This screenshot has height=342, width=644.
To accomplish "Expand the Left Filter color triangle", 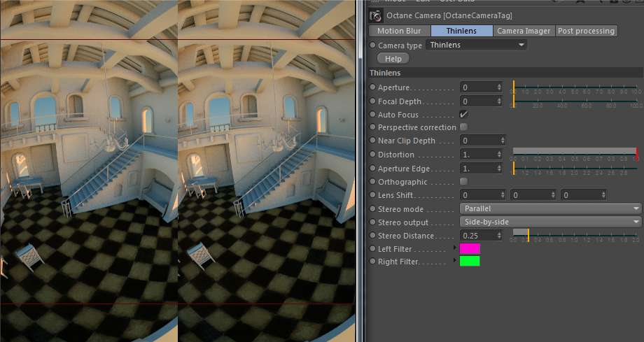I will click(455, 248).
